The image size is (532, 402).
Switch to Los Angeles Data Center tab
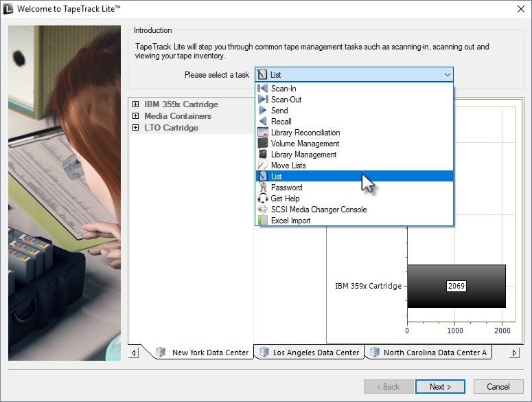tap(309, 352)
